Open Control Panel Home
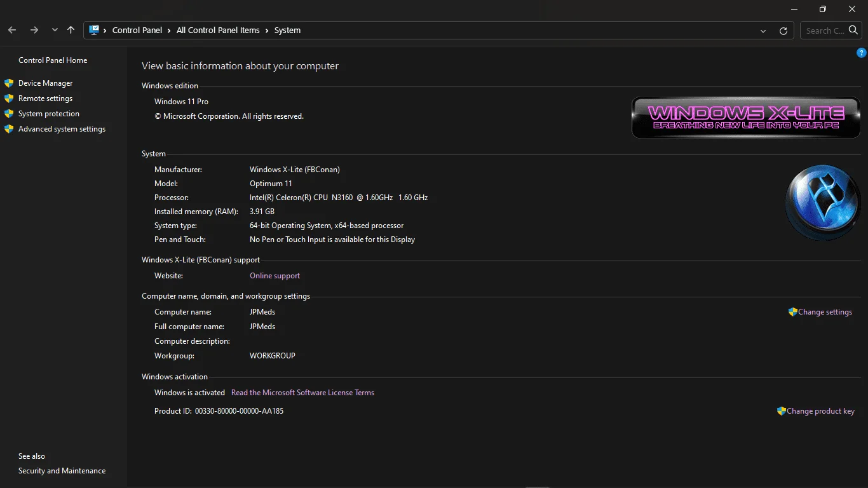Image resolution: width=868 pixels, height=488 pixels. 53,60
